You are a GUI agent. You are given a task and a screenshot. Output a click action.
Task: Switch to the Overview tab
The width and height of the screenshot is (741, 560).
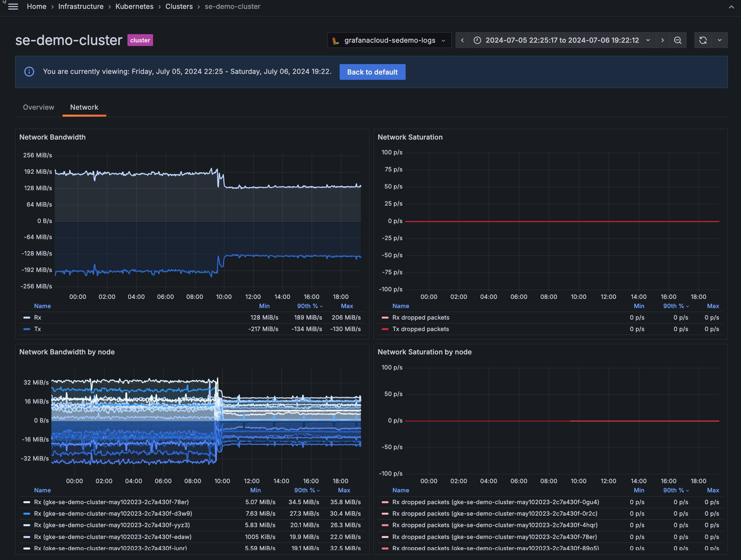(x=38, y=107)
